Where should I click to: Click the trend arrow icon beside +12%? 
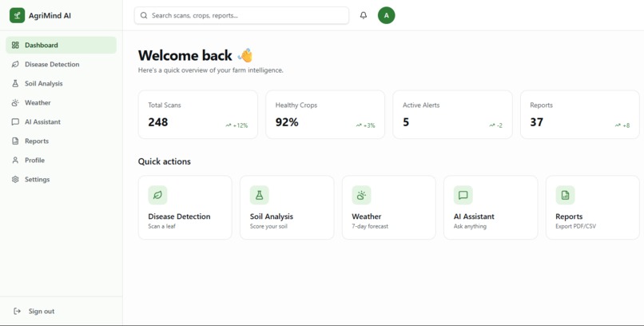pyautogui.click(x=229, y=125)
